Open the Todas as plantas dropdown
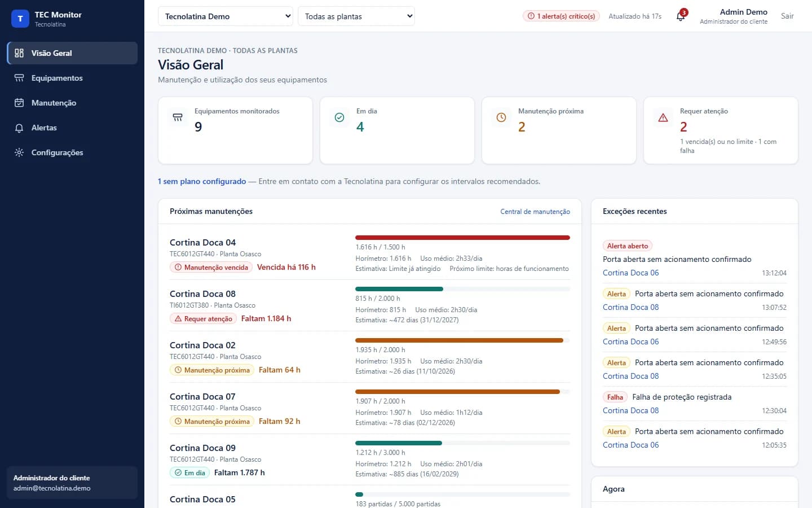The image size is (812, 508). [x=356, y=16]
